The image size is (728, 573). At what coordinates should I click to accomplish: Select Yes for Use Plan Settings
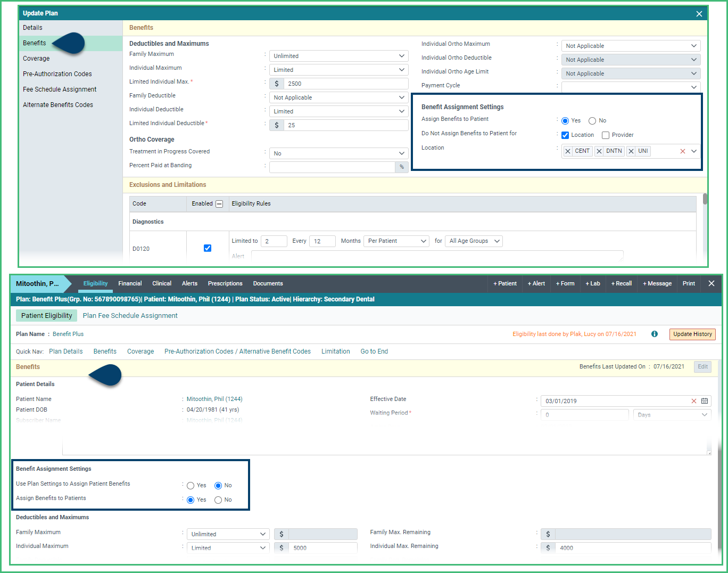[191, 486]
